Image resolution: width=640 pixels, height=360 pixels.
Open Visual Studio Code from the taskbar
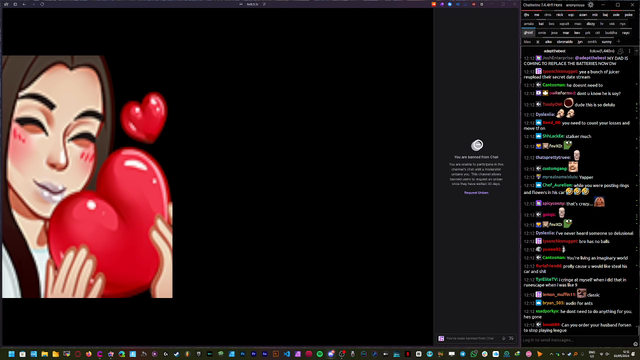(287, 354)
